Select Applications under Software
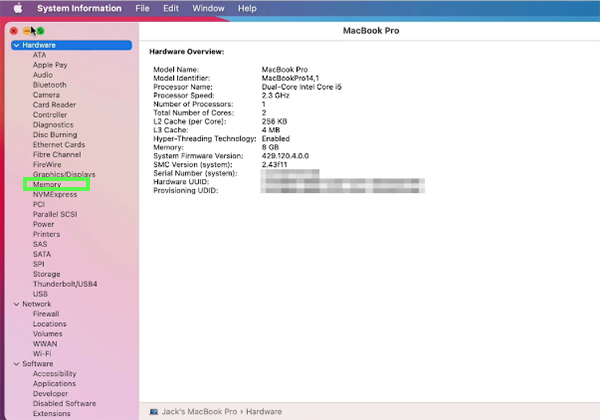The width and height of the screenshot is (600, 420). click(54, 384)
